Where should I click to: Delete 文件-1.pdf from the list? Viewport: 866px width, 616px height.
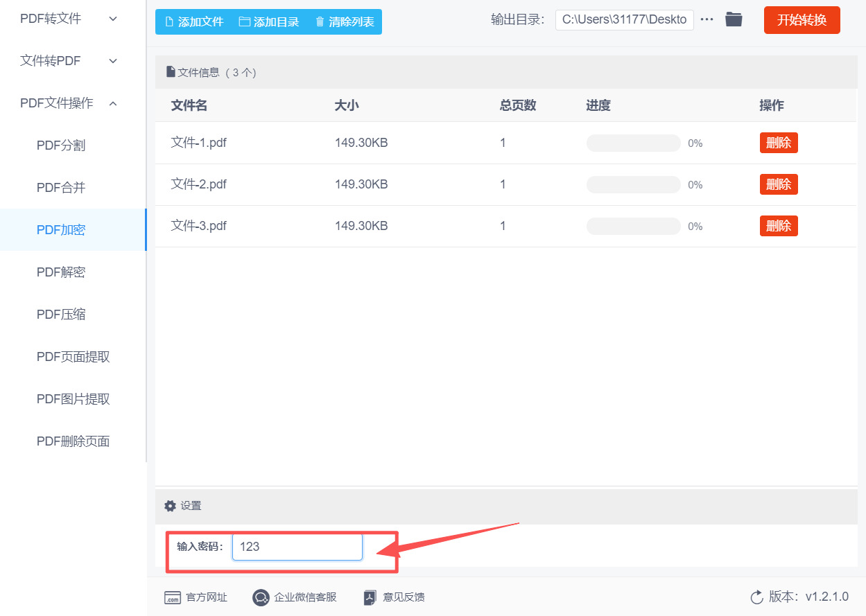click(x=779, y=143)
